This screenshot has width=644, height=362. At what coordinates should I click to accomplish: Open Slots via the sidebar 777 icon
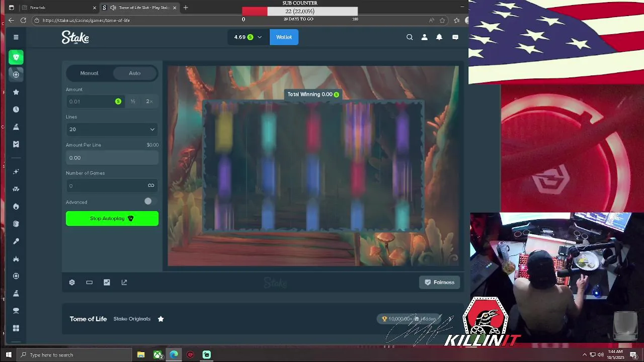[16, 189]
